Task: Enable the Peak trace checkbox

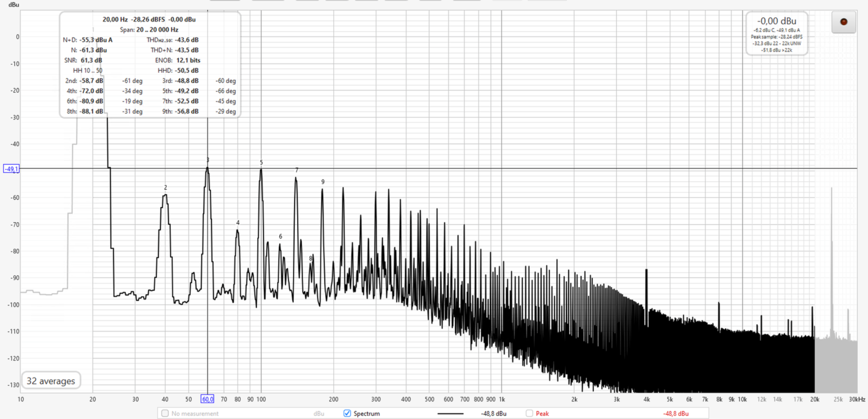Action: click(529, 413)
